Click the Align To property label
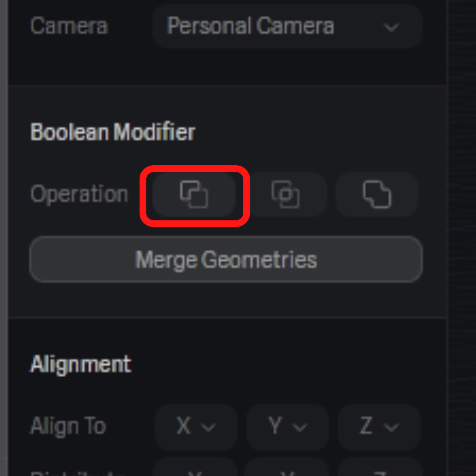This screenshot has height=476, width=476. pos(68,426)
